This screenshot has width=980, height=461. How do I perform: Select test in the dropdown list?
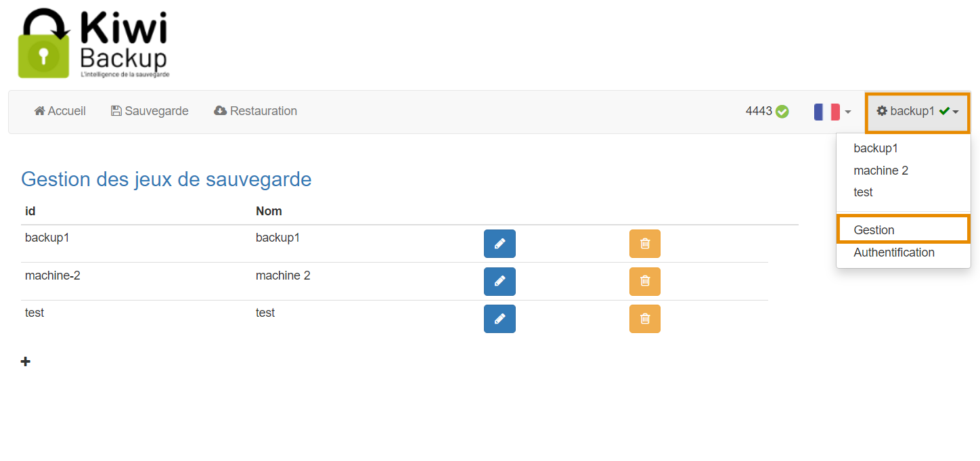(863, 192)
